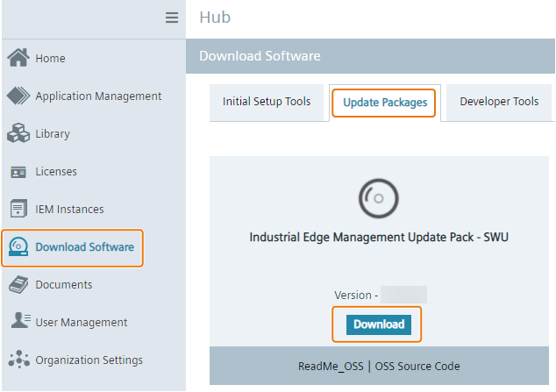Click the greyed-out Version number field
The height and width of the screenshot is (392, 556).
click(403, 295)
